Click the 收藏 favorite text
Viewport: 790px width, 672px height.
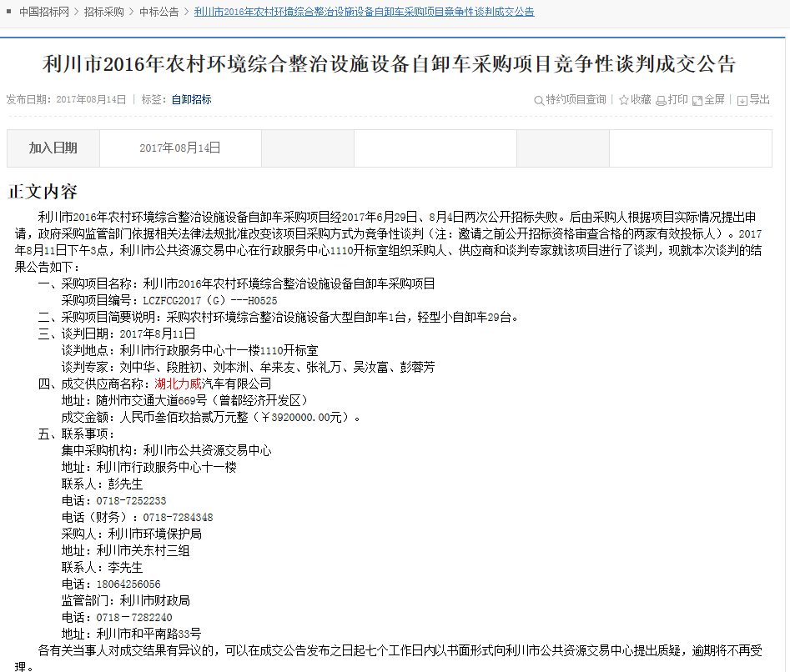tap(641, 100)
